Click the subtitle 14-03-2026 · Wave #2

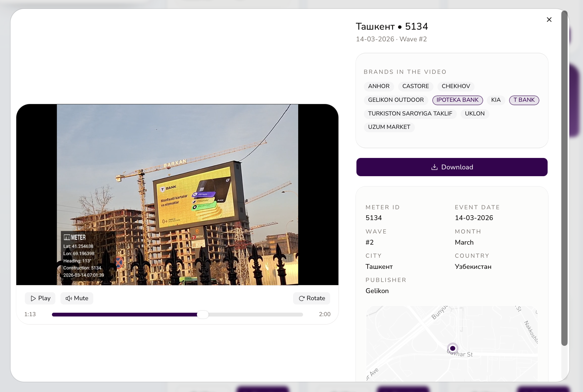[391, 39]
